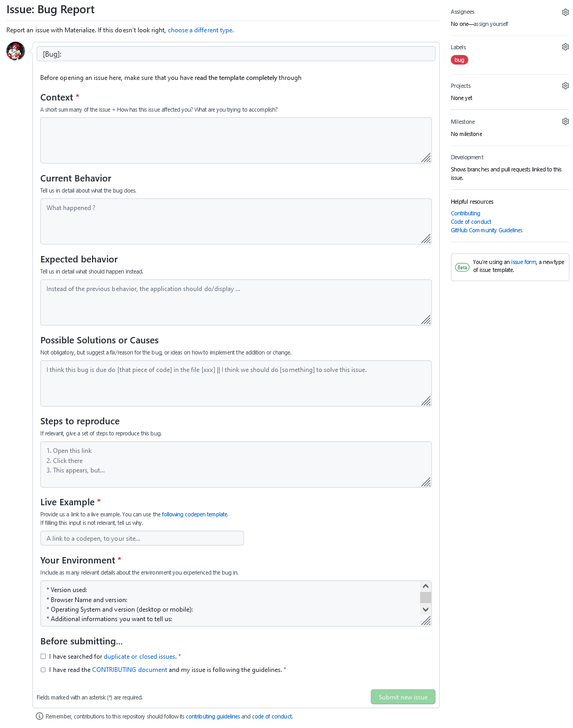Click the environment textarea scroll down arrow

coord(425,609)
